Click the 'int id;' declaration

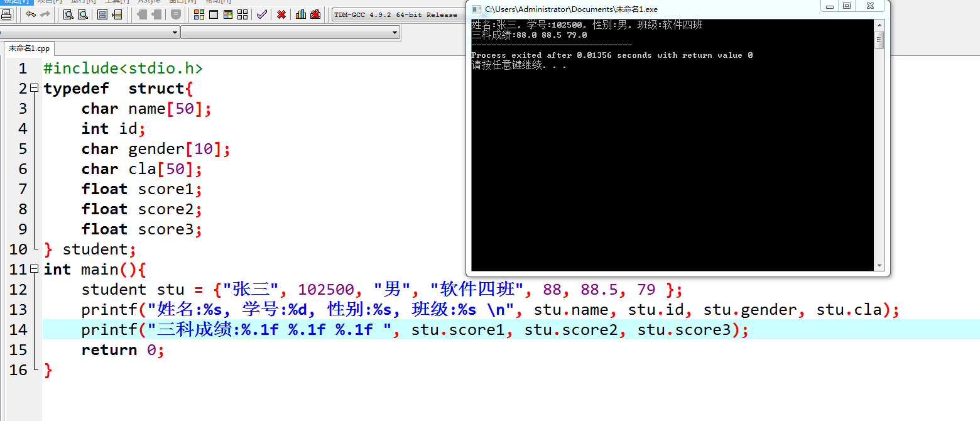tap(114, 128)
